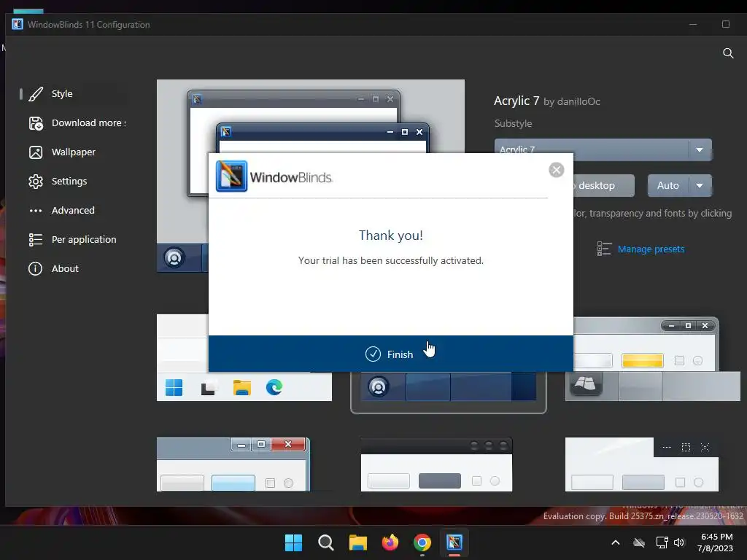
Task: Open the Manage presets link
Action: (x=651, y=249)
